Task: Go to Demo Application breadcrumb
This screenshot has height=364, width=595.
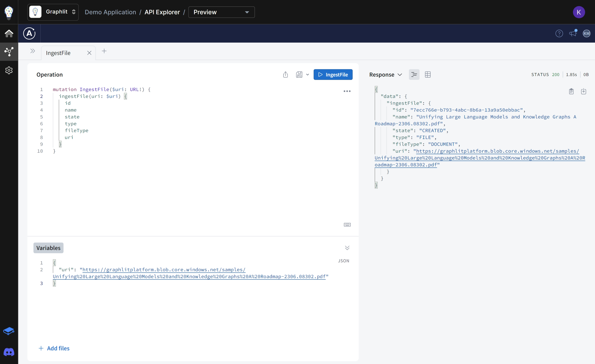Action: (x=110, y=12)
